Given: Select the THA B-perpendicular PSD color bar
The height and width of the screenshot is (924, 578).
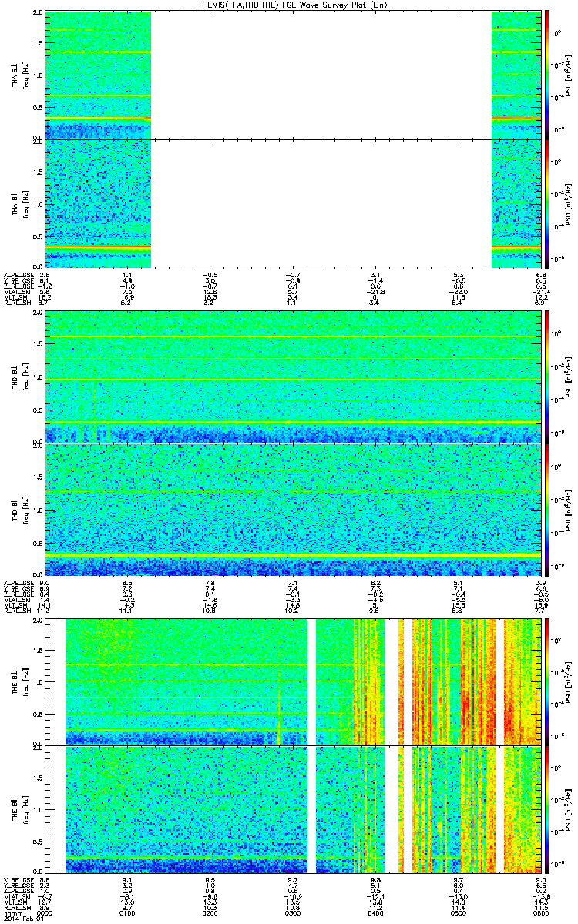Looking at the screenshot, I should pyautogui.click(x=547, y=74).
